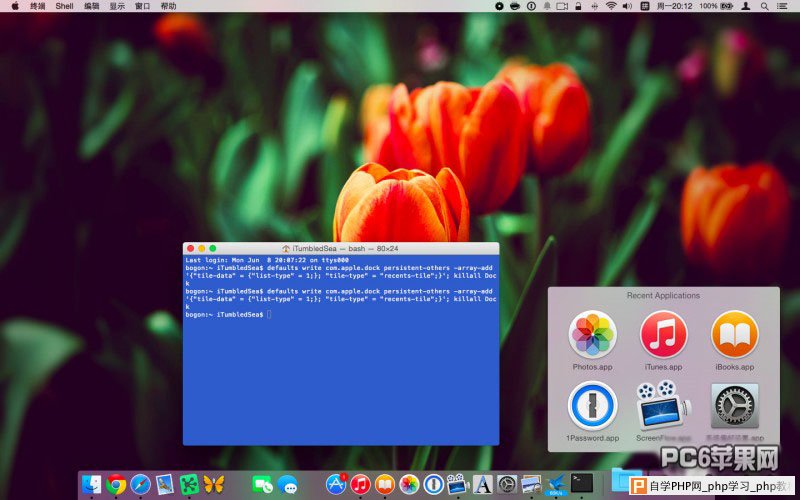Screen dimensions: 800x500
Task: Click the bowl-shaped icon in menu bar
Action: 515,6
